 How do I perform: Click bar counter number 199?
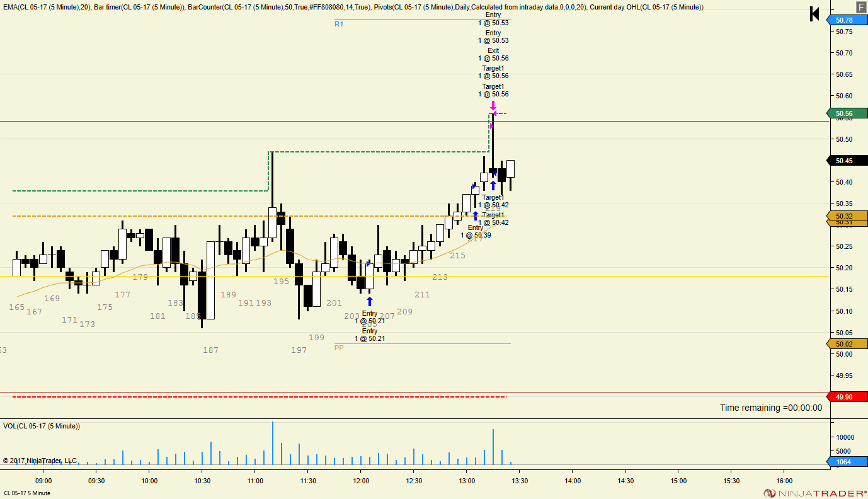click(316, 338)
